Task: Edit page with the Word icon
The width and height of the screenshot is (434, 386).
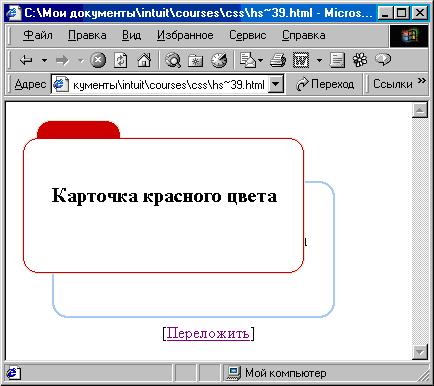Action: click(x=301, y=60)
